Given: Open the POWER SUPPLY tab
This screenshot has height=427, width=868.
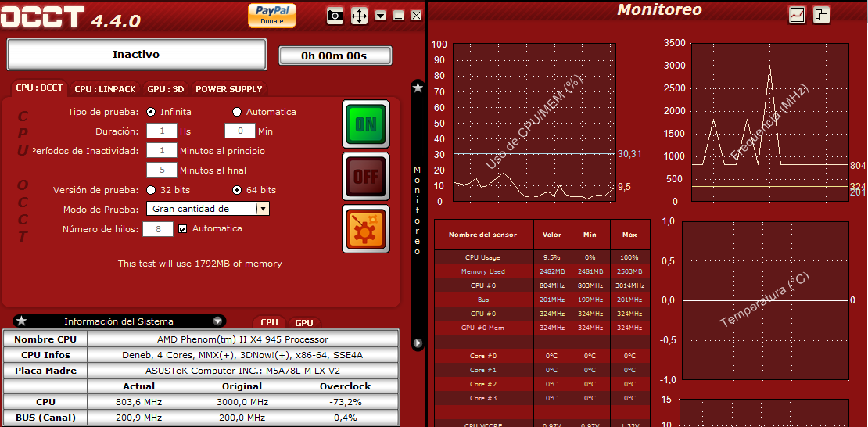Looking at the screenshot, I should pos(229,88).
